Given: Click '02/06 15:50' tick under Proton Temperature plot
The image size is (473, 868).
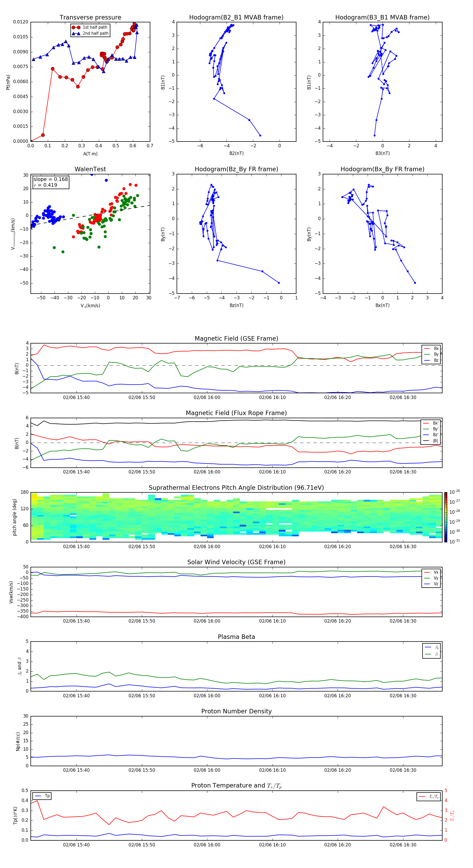Looking at the screenshot, I should pos(142,845).
